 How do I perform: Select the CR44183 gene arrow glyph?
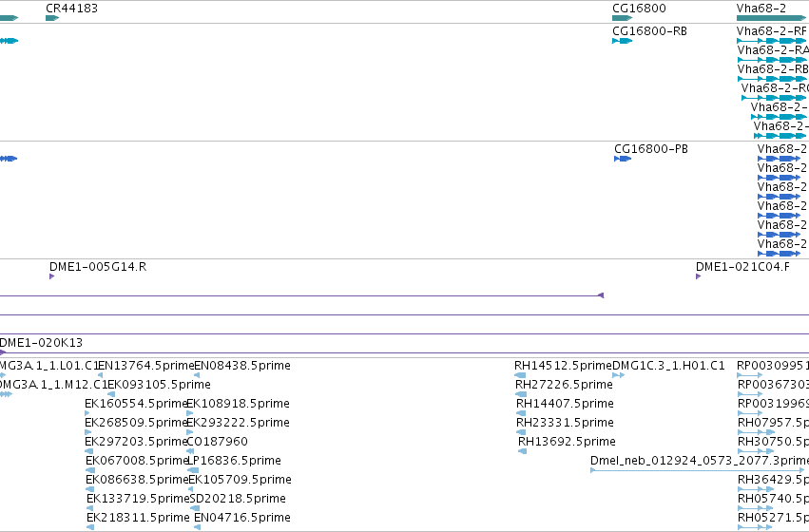pyautogui.click(x=52, y=18)
